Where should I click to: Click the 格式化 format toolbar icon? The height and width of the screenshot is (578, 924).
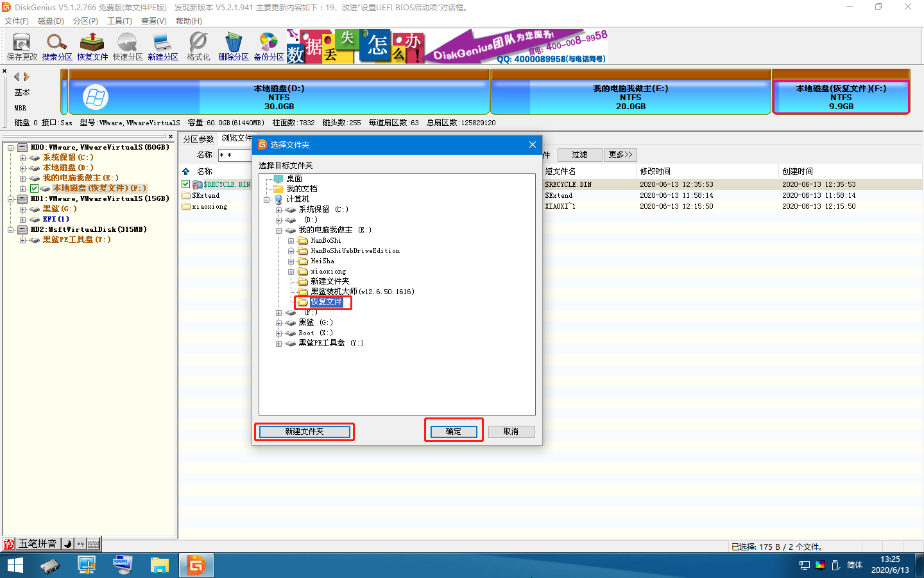(198, 47)
